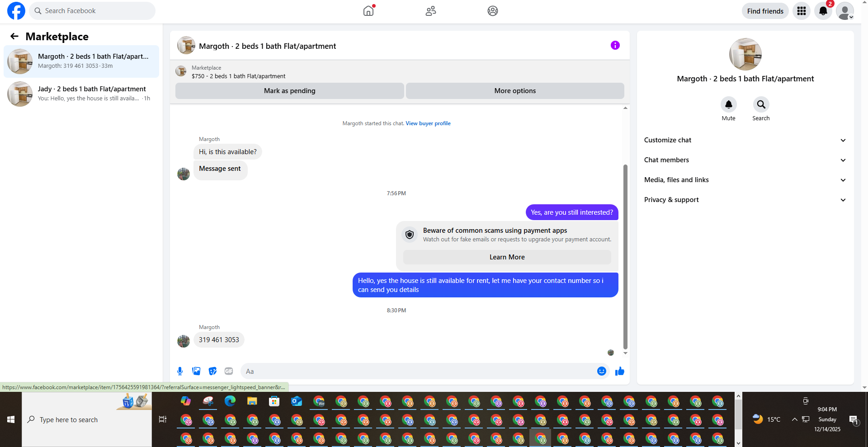Open Microsoft Store from the taskbar

[274, 401]
